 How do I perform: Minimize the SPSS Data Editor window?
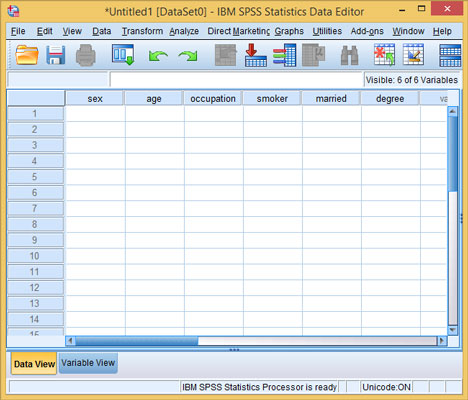pyautogui.click(x=402, y=10)
